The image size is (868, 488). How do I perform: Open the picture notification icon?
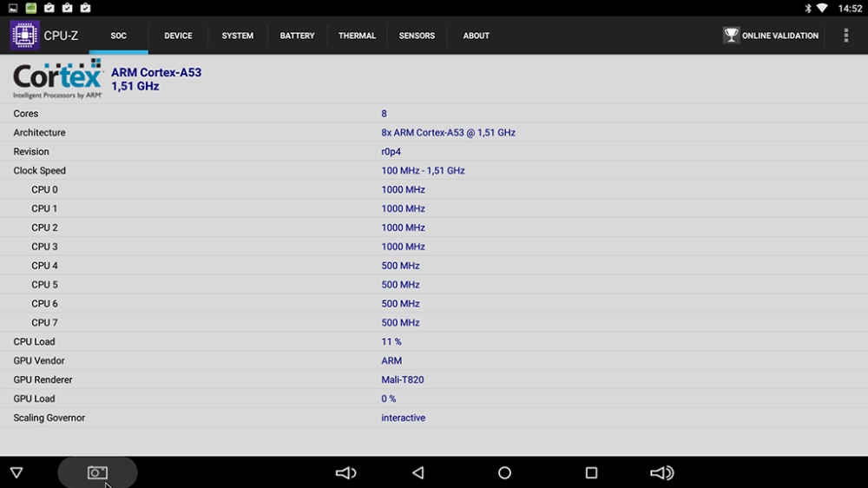coord(13,8)
